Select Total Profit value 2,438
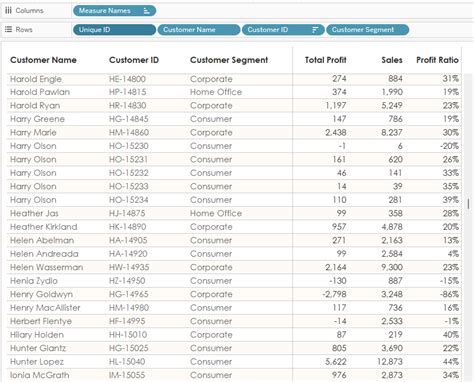Image resolution: width=474 pixels, height=382 pixels. pos(336,133)
